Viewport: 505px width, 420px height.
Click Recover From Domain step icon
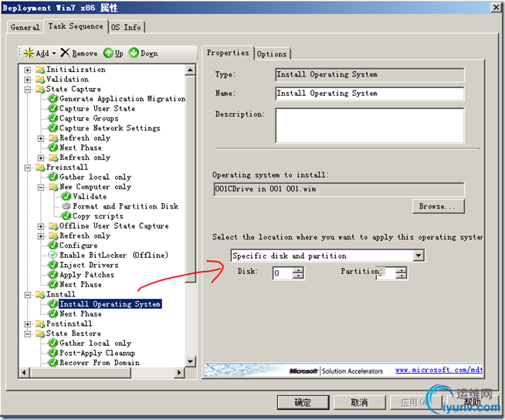[x=53, y=363]
